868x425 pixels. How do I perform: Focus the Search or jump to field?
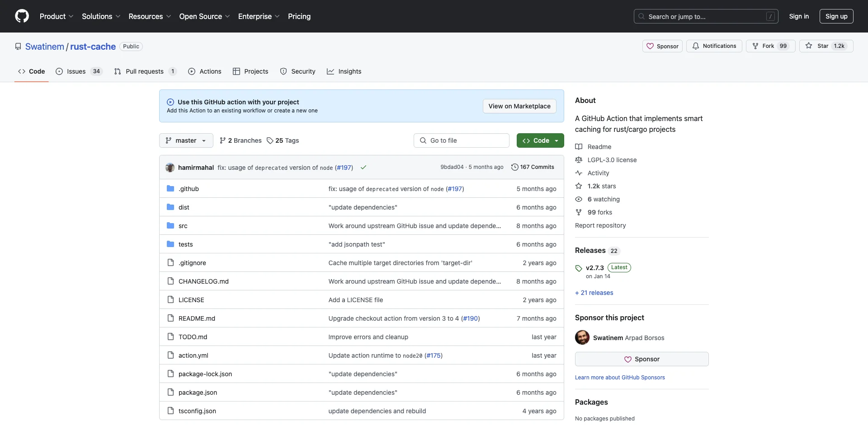point(706,16)
